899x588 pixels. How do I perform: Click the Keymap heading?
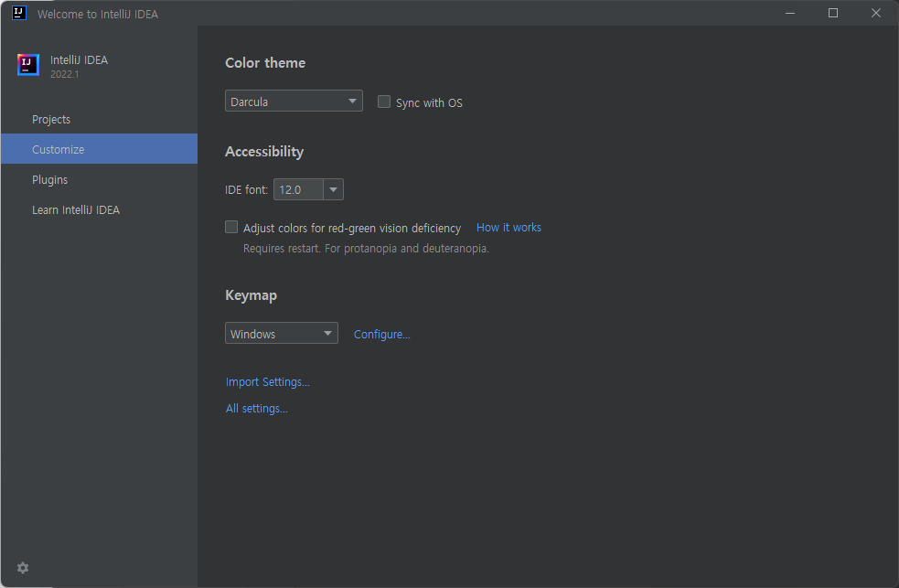pyautogui.click(x=252, y=295)
